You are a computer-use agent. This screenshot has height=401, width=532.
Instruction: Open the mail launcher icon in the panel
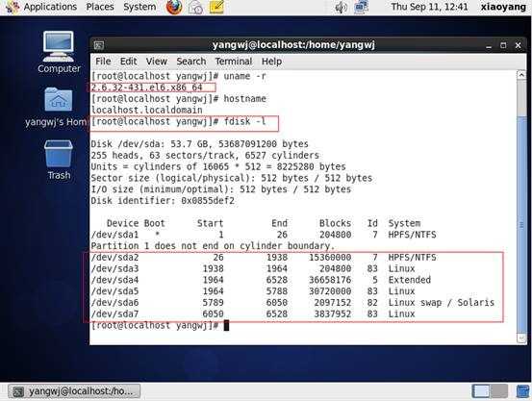pyautogui.click(x=195, y=7)
